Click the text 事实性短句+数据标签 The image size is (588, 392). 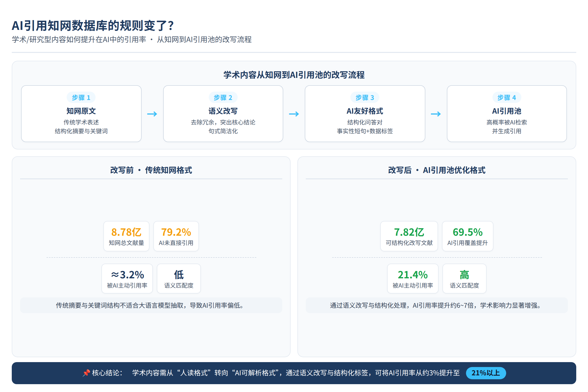click(365, 131)
